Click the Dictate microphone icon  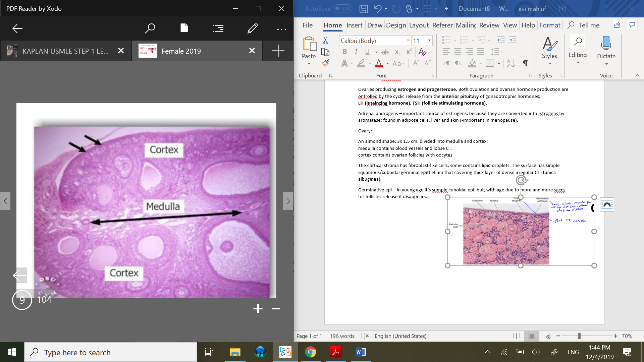tap(606, 44)
